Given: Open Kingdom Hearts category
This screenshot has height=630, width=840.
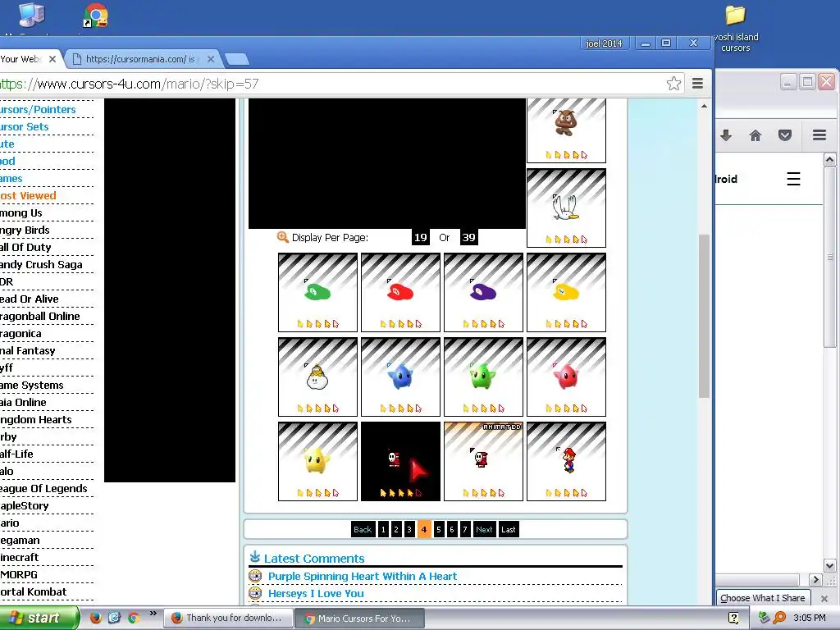Looking at the screenshot, I should pyautogui.click(x=36, y=419).
